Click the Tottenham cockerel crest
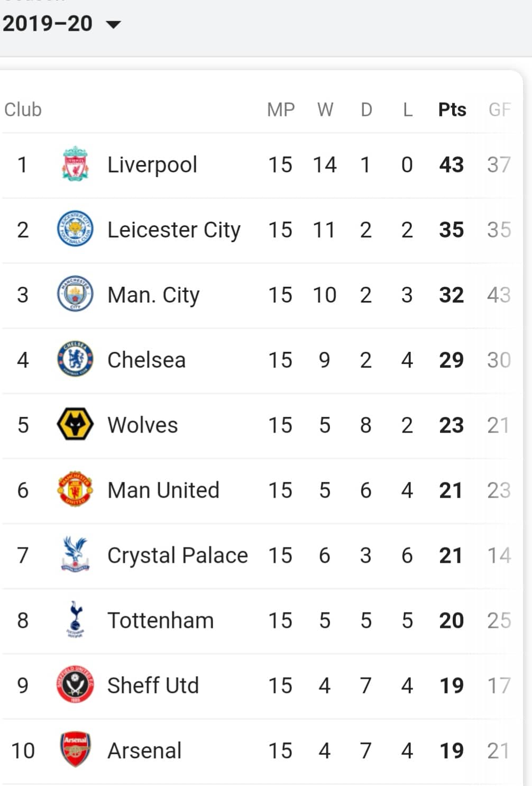 pyautogui.click(x=75, y=619)
